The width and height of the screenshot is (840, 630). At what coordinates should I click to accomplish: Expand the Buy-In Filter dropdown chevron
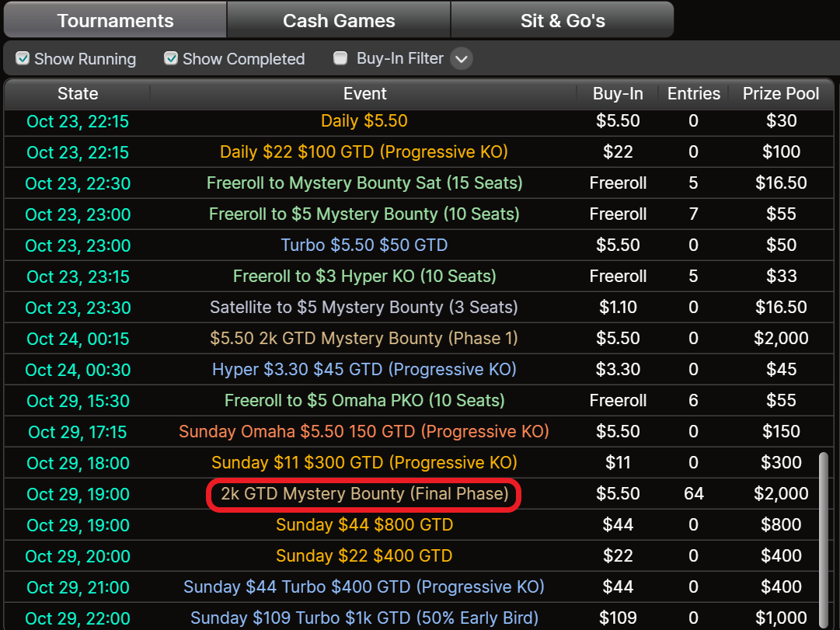462,58
